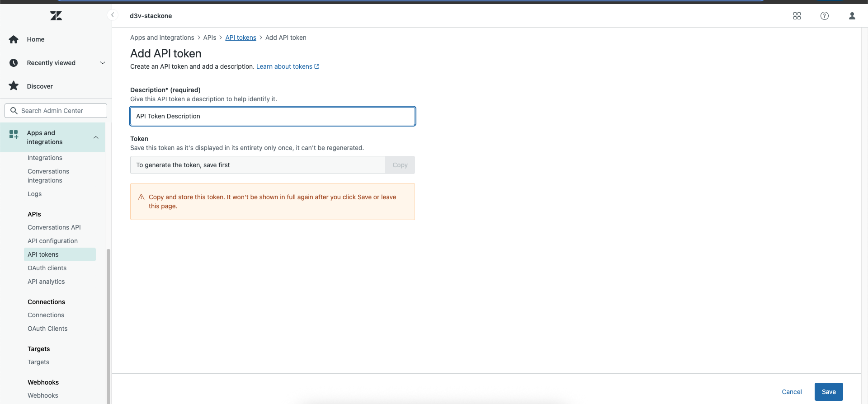The image size is (868, 404).
Task: Open the help question mark icon
Action: 825,16
